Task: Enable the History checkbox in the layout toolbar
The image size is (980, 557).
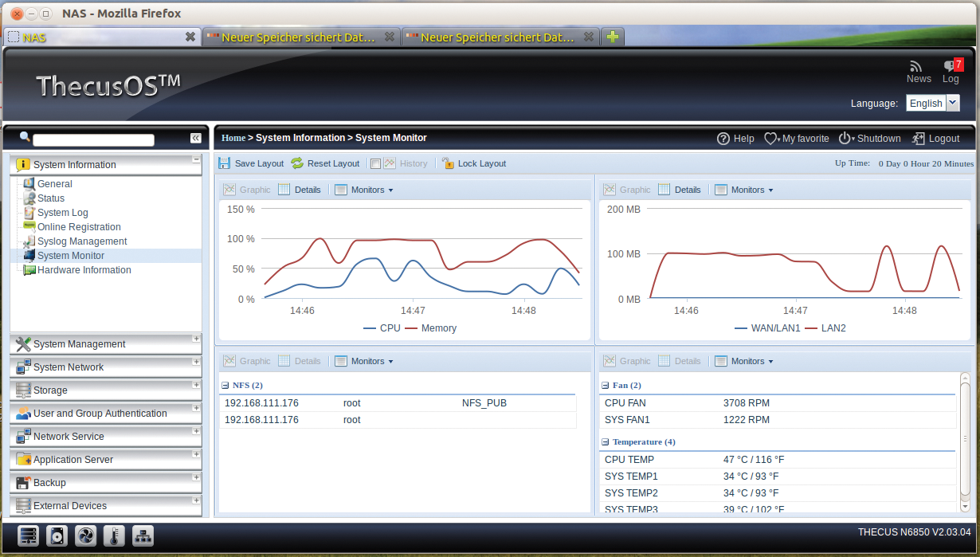Action: pyautogui.click(x=375, y=163)
